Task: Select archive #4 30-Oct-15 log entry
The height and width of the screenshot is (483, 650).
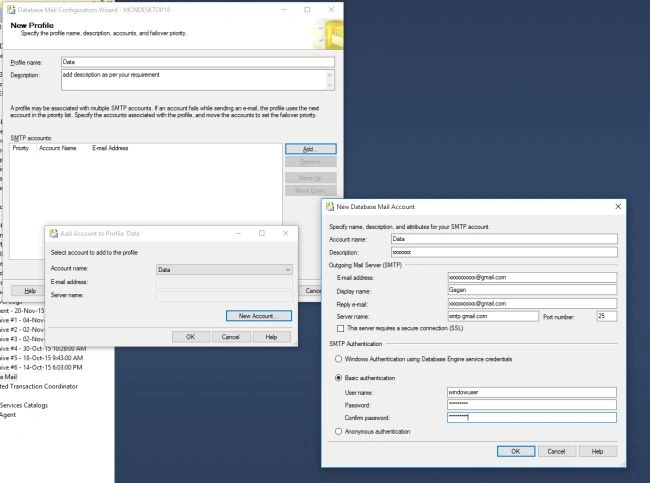Action: (43, 349)
